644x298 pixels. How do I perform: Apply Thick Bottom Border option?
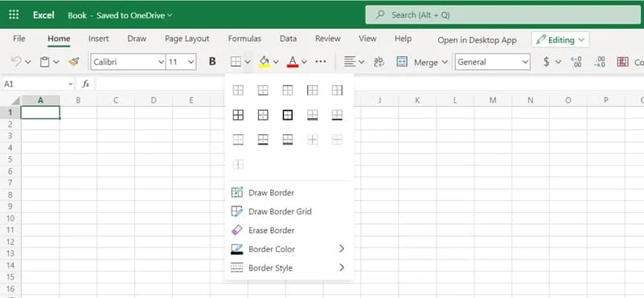click(x=337, y=115)
